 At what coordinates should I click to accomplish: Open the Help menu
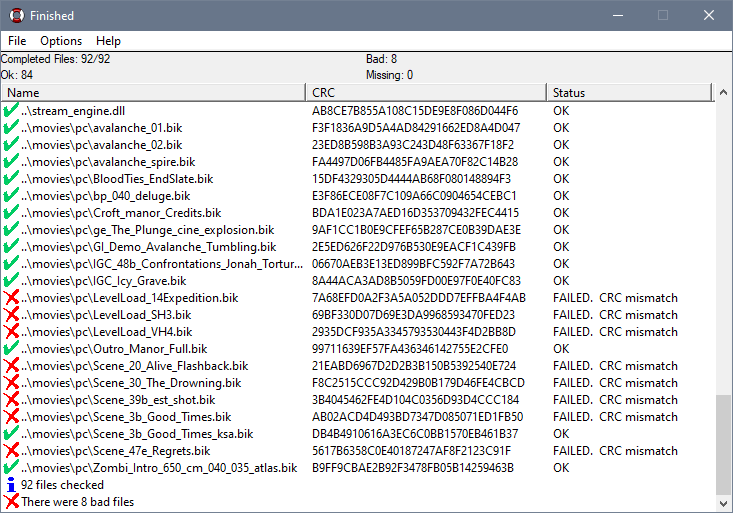coord(108,41)
